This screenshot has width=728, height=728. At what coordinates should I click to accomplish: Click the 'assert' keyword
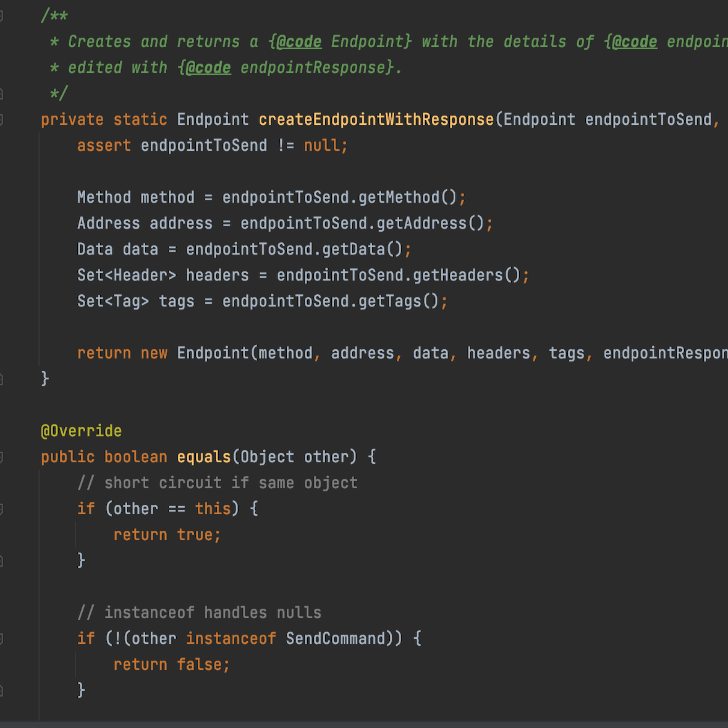click(x=104, y=146)
